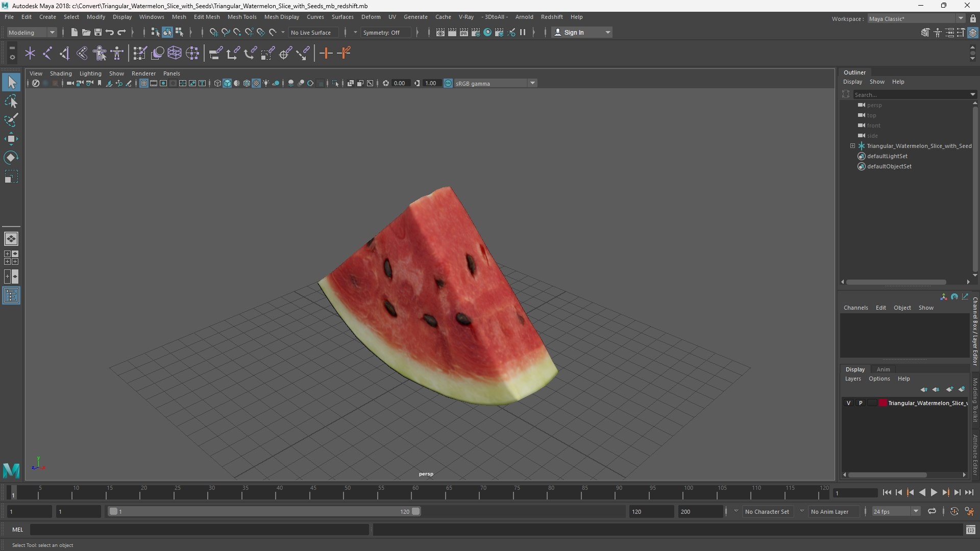
Task: Choose the Rotate tool in toolbox
Action: [11, 158]
